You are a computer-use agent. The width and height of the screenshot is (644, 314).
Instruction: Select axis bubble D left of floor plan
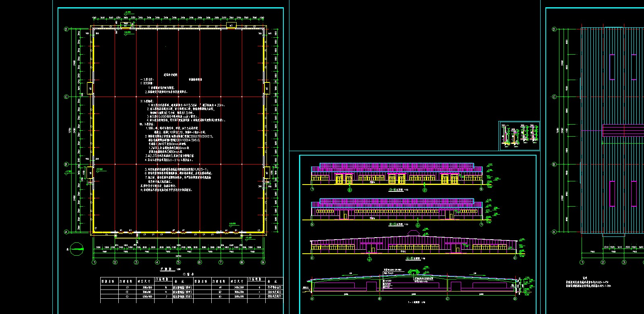pyautogui.click(x=66, y=29)
